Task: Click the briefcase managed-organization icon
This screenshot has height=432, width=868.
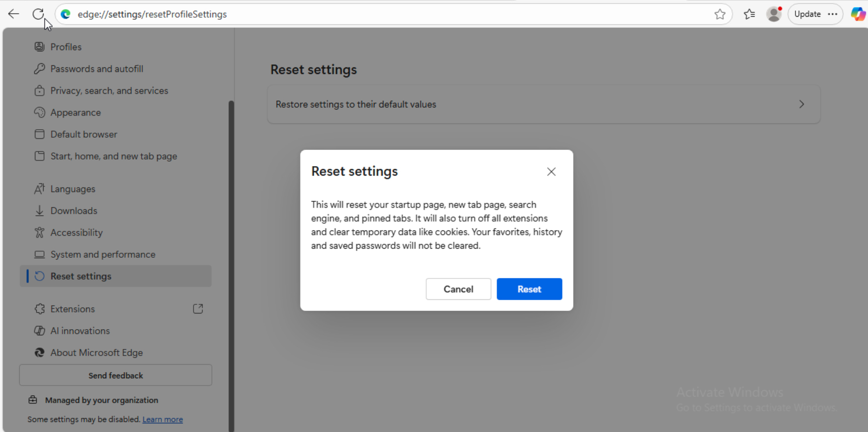Action: [33, 400]
